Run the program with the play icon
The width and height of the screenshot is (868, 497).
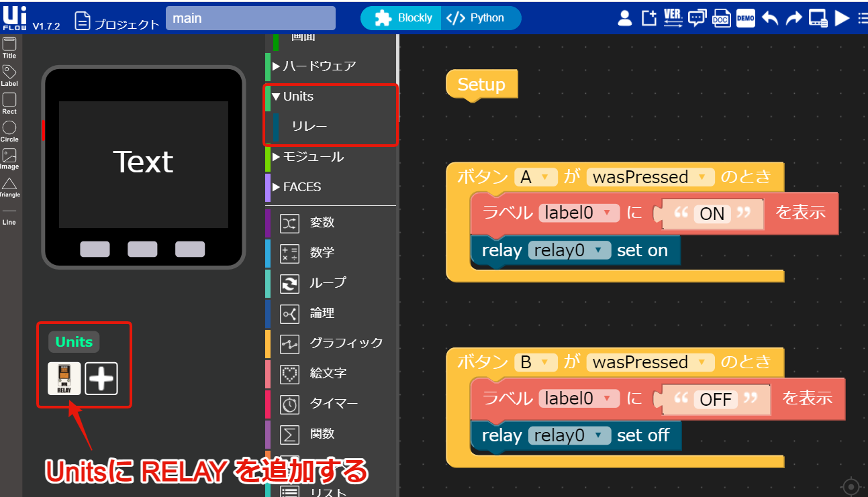(x=842, y=18)
